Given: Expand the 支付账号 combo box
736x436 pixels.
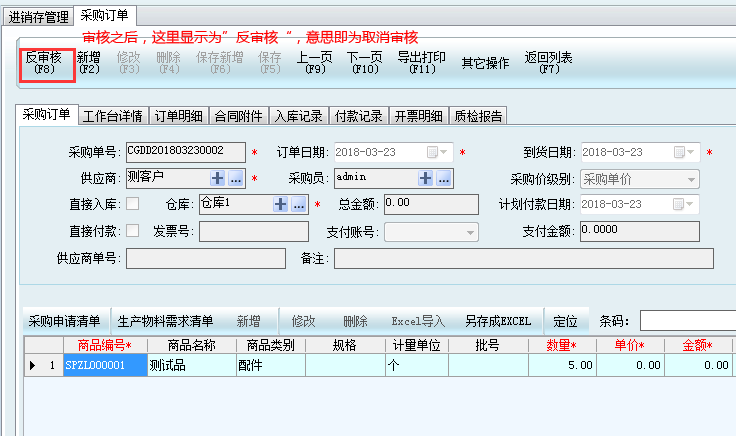Looking at the screenshot, I should point(470,232).
